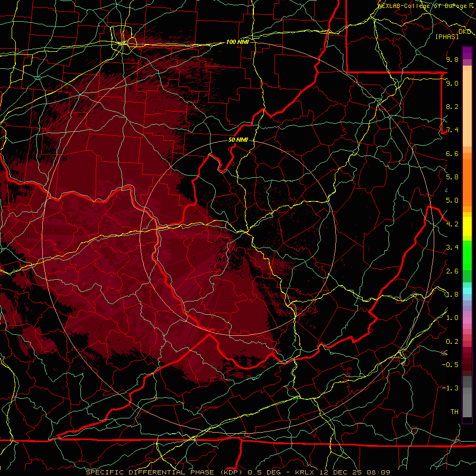476x476 pixels.
Task: Click the 6.6 value on the color scale
Action: tap(452, 153)
